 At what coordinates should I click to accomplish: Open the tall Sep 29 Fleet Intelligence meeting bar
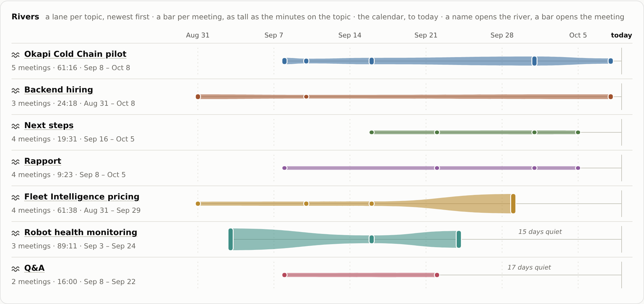tap(513, 204)
